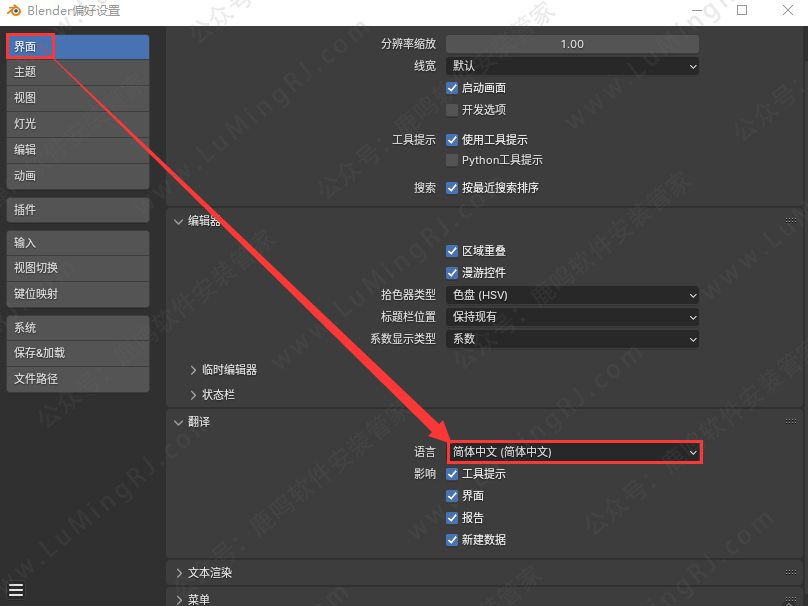Select the 键位映射 section
808x606 pixels.
78,294
